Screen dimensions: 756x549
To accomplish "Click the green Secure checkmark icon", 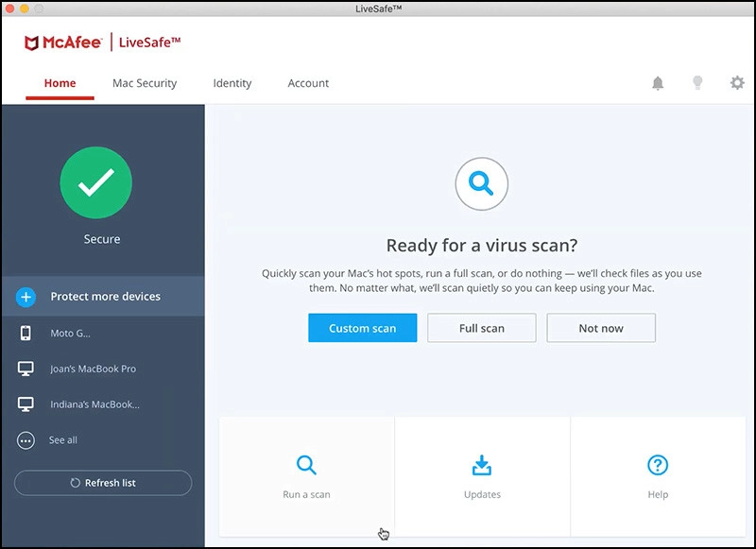I will (96, 182).
